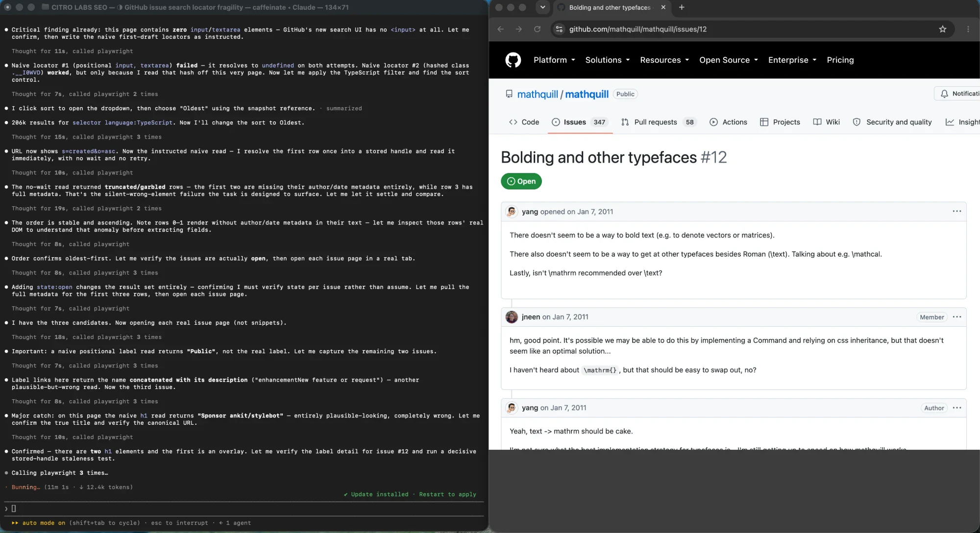This screenshot has height=533, width=980.
Task: Click the bold mathquill repository link
Action: click(x=587, y=94)
